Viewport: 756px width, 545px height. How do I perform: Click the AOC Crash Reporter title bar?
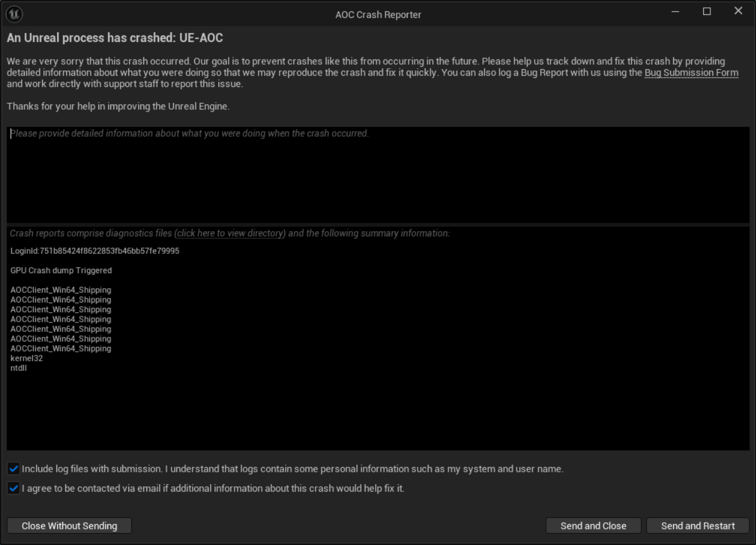click(378, 14)
